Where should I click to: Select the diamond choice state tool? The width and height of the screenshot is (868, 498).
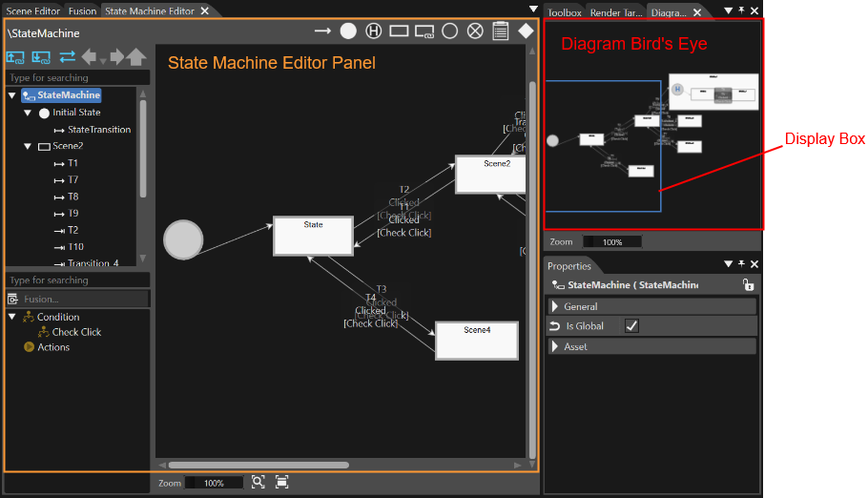coord(526,31)
